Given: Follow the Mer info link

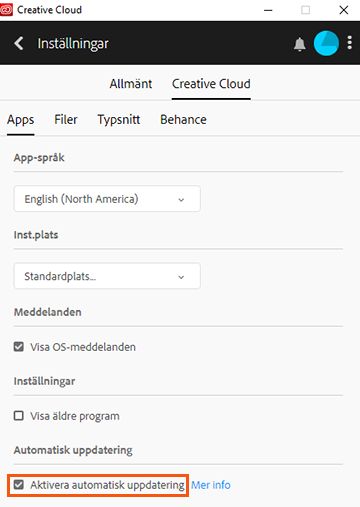Looking at the screenshot, I should point(211,485).
